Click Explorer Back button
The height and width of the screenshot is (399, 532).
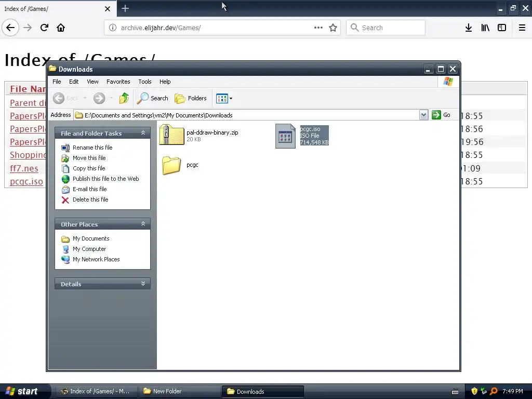(x=66, y=98)
